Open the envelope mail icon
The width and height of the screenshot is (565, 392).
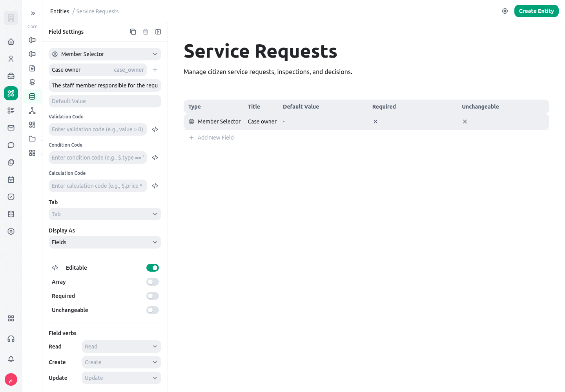pyautogui.click(x=11, y=128)
